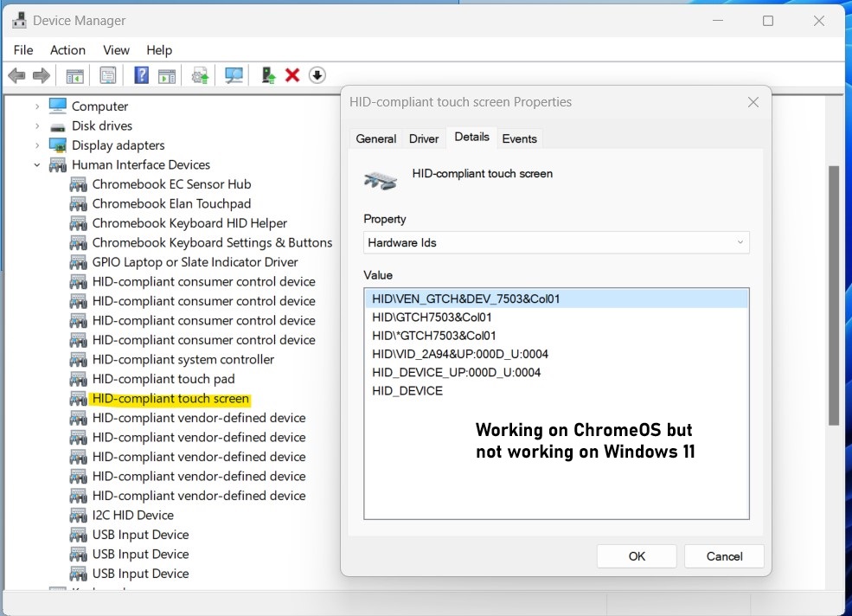
Task: Click the Cancel button
Action: 724,556
